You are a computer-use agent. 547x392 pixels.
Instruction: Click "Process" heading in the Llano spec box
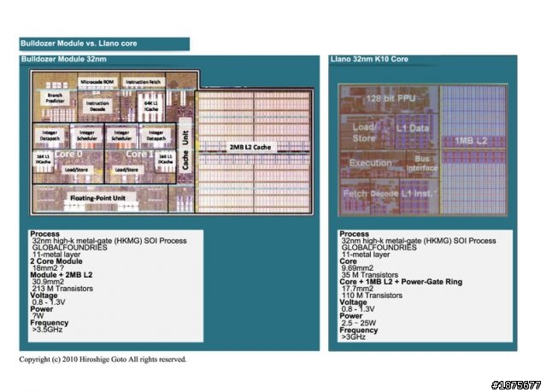(354, 234)
